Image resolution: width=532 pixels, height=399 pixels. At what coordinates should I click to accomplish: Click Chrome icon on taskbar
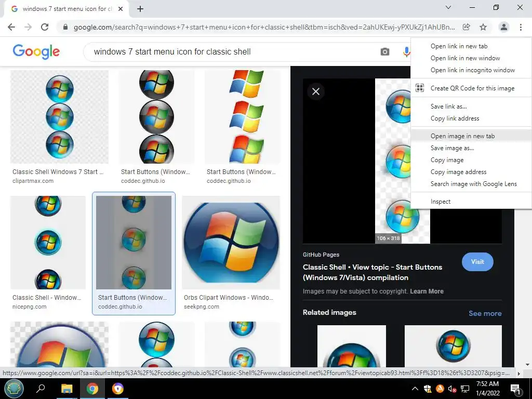tap(92, 389)
